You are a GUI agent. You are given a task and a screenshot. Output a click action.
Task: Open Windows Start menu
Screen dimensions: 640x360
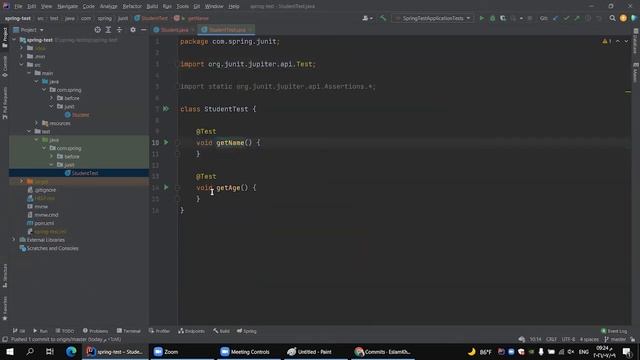pos(10,352)
